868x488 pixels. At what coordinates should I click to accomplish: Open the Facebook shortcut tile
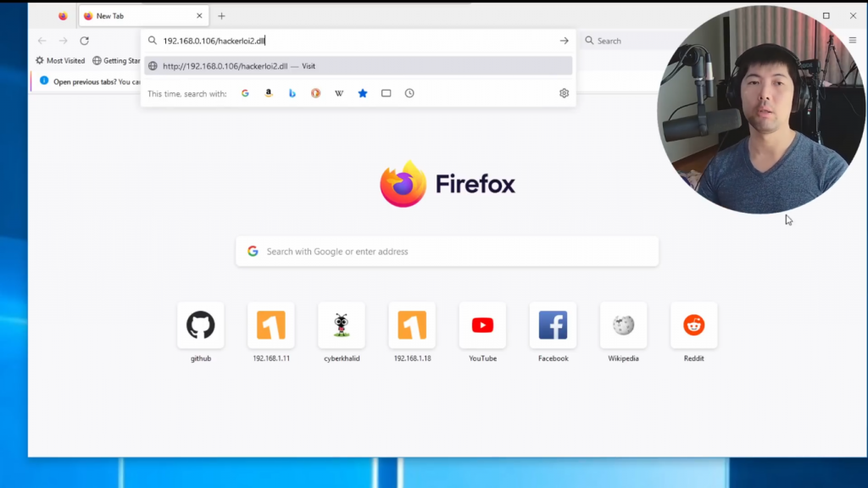(553, 325)
